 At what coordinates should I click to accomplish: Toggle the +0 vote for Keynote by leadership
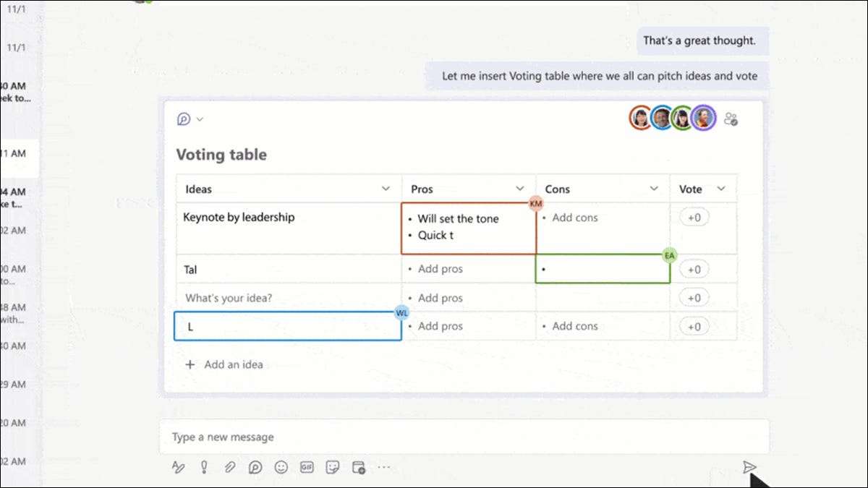pyautogui.click(x=694, y=218)
